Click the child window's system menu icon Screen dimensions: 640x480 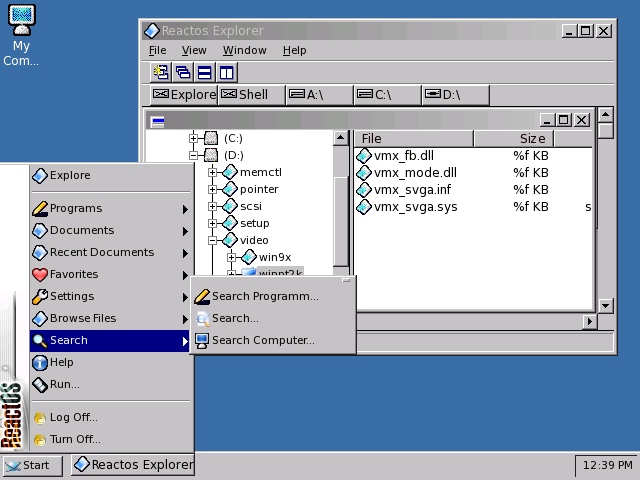click(x=157, y=121)
